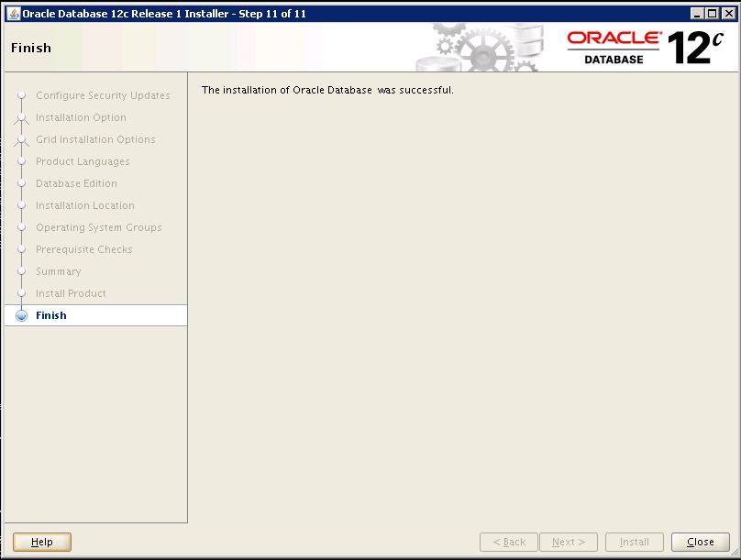Close the window using title bar X
This screenshot has height=560, width=741.
[x=729, y=14]
